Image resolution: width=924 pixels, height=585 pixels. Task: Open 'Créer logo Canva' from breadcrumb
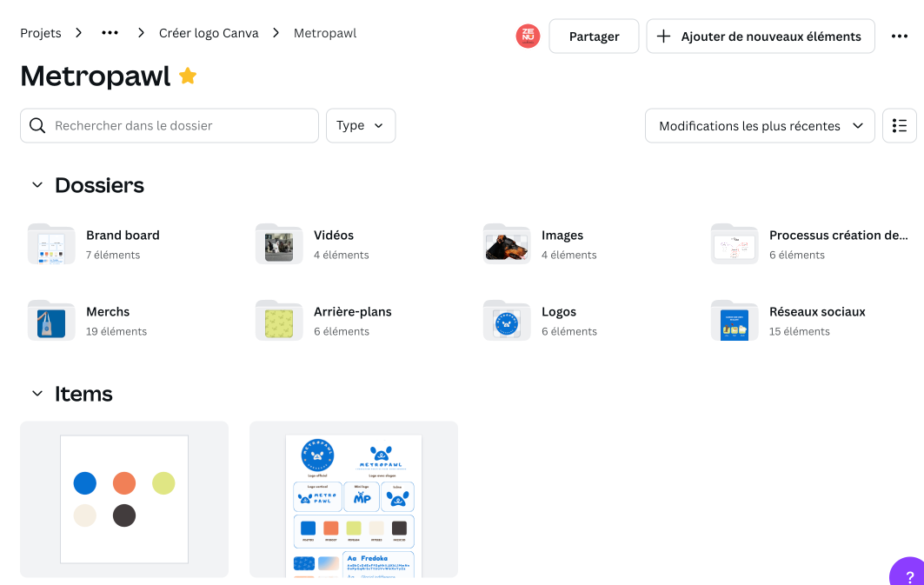pos(208,33)
